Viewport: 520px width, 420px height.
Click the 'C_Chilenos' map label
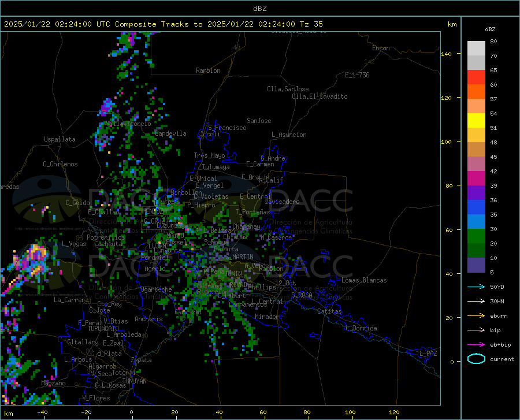click(x=60, y=164)
